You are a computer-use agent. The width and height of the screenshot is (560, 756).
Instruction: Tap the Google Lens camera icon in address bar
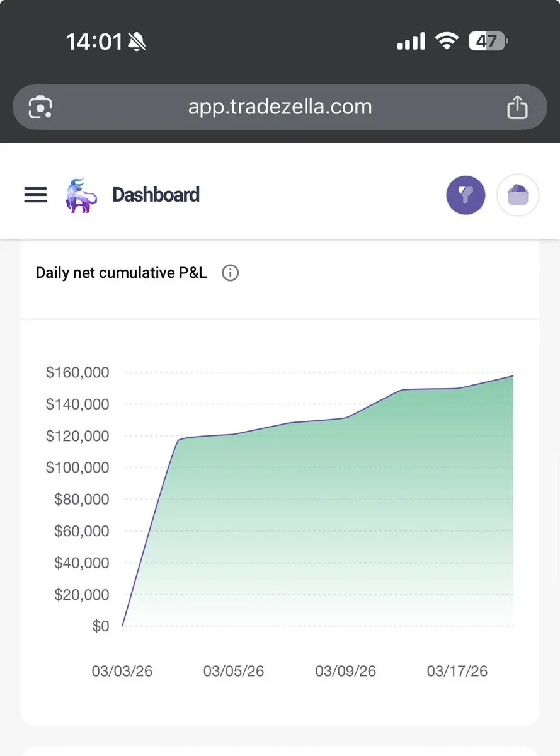click(40, 106)
